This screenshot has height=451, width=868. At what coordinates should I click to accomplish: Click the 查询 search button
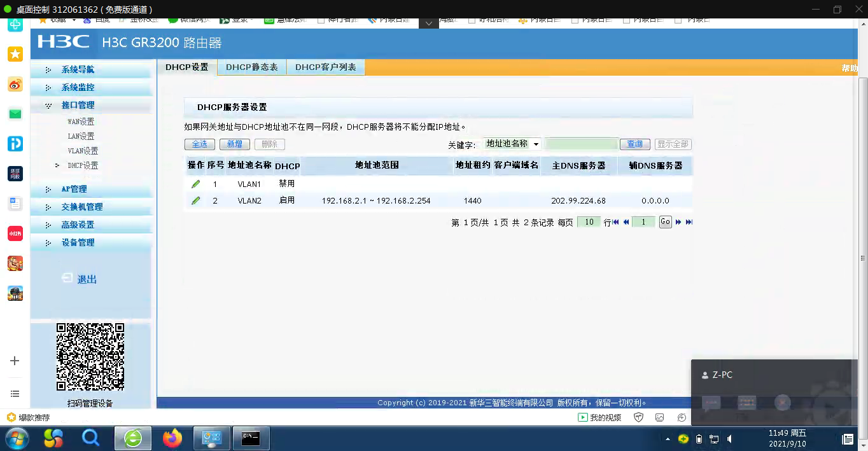click(635, 144)
